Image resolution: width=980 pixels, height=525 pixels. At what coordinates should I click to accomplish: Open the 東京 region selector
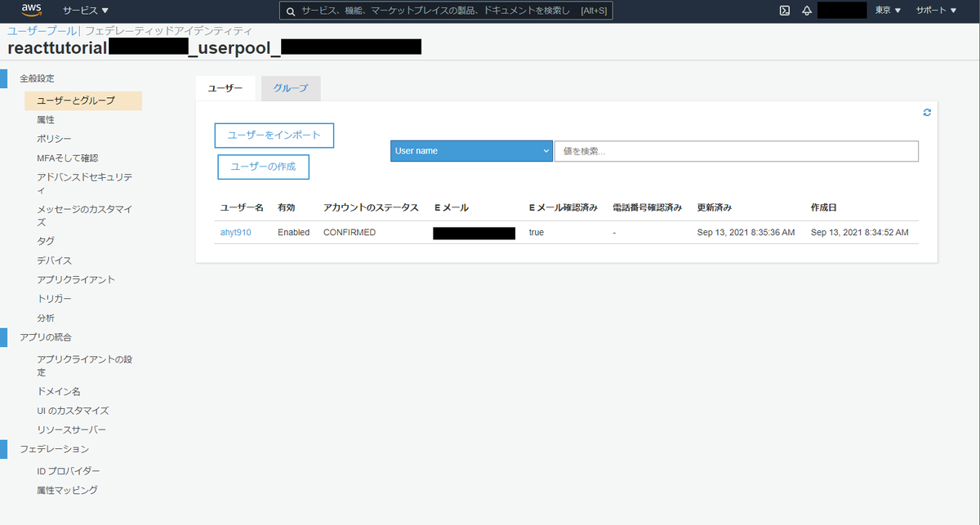[x=888, y=11]
